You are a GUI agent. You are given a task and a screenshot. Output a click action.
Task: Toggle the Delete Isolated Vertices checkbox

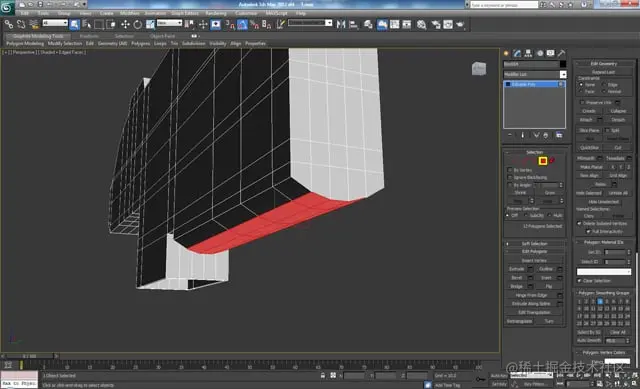tap(579, 224)
